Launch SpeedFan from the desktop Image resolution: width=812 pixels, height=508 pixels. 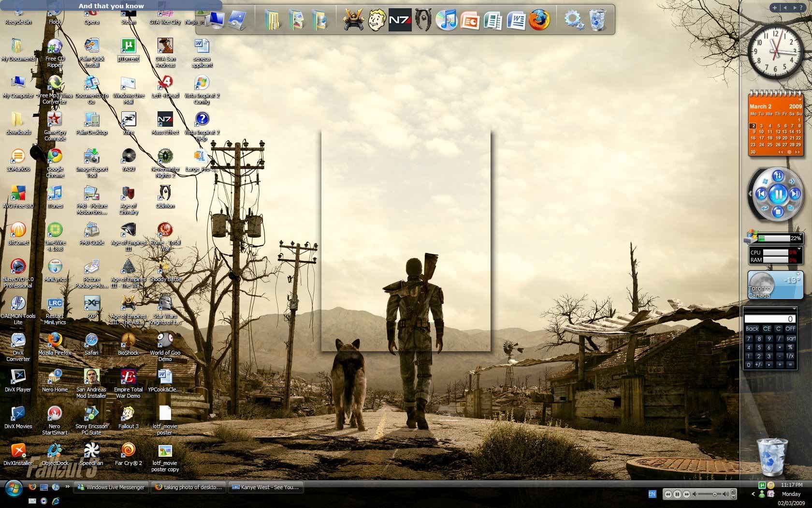coord(91,455)
